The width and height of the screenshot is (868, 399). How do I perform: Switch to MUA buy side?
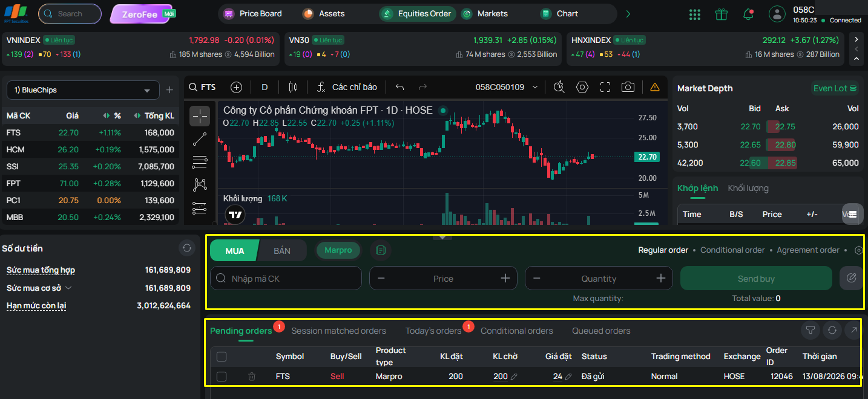234,250
